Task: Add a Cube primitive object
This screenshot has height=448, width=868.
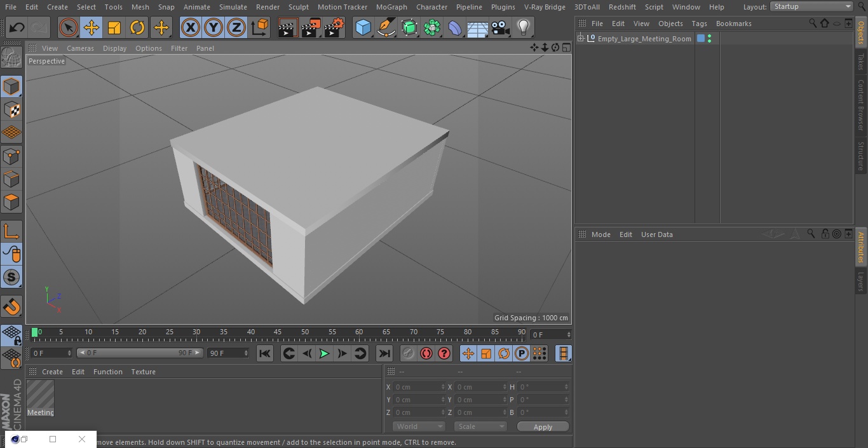Action: 363,28
